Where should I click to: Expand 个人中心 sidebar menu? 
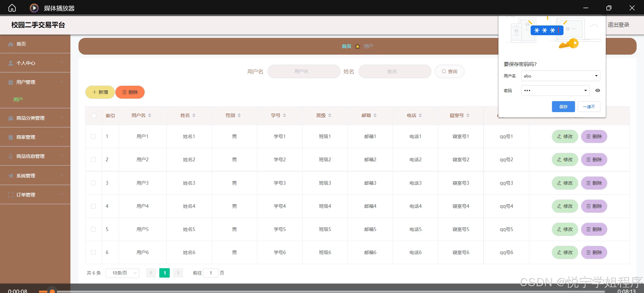tap(35, 63)
